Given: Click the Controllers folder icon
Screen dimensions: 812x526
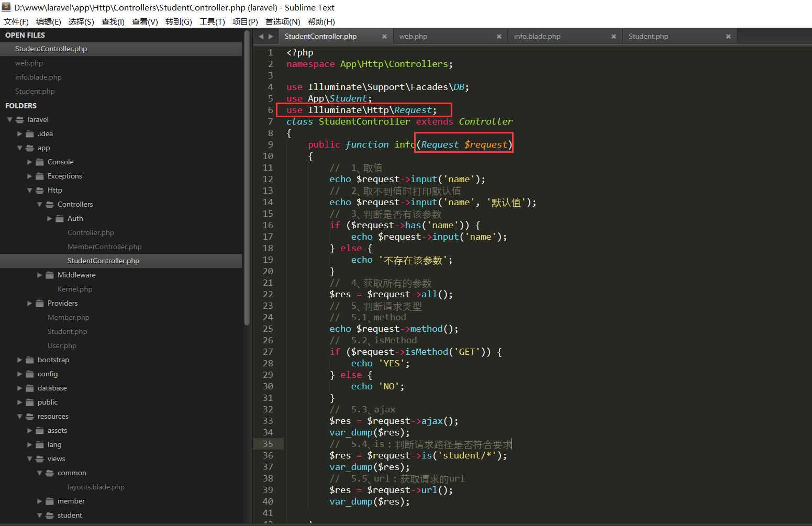Looking at the screenshot, I should 50,204.
